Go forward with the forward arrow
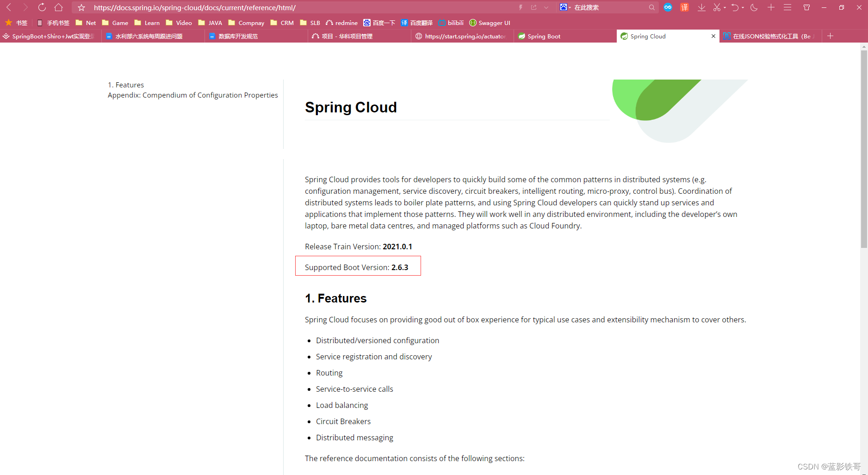868x475 pixels. 25,7
